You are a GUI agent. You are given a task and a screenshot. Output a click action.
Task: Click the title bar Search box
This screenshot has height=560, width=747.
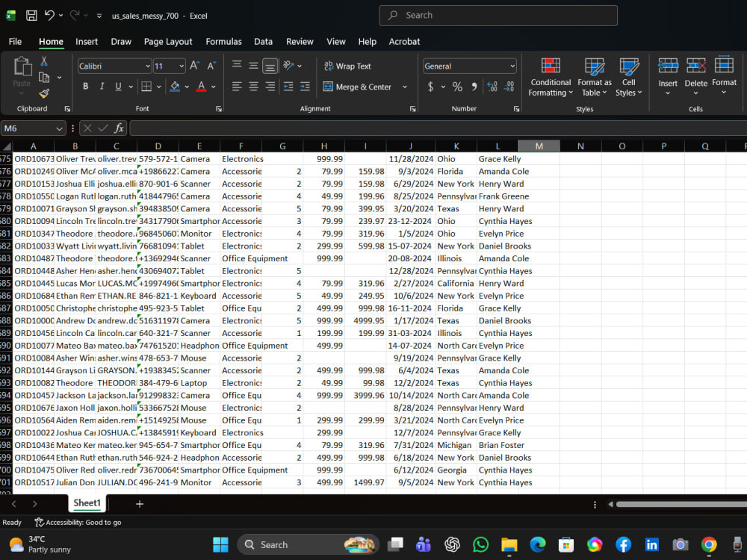498,15
